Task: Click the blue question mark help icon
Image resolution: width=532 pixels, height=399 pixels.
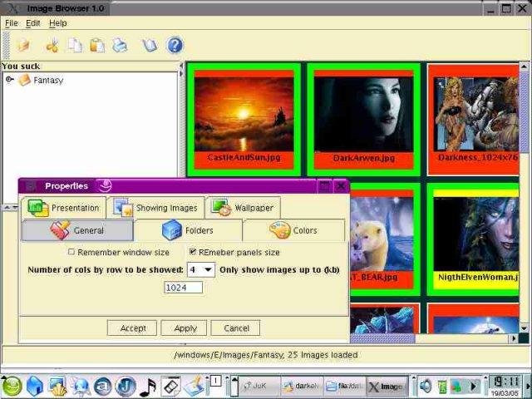Action: click(x=175, y=45)
